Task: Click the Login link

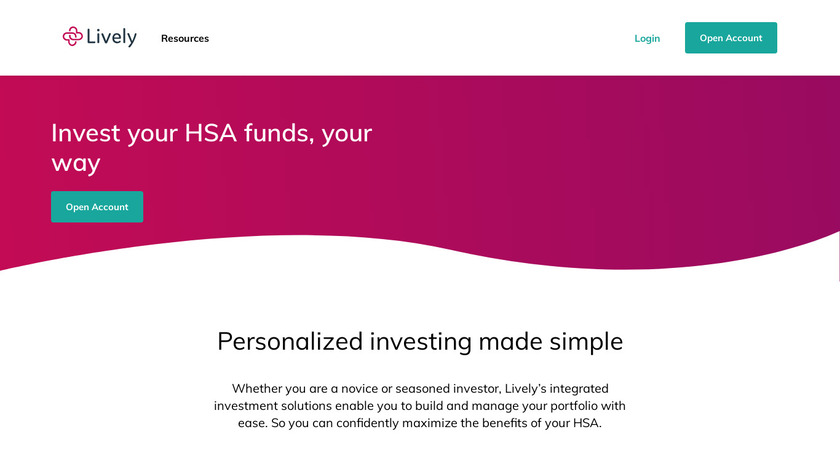Action: [x=647, y=39]
